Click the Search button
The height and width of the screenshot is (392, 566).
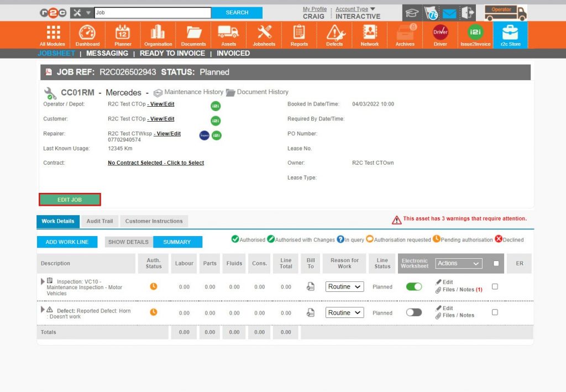[x=237, y=13]
